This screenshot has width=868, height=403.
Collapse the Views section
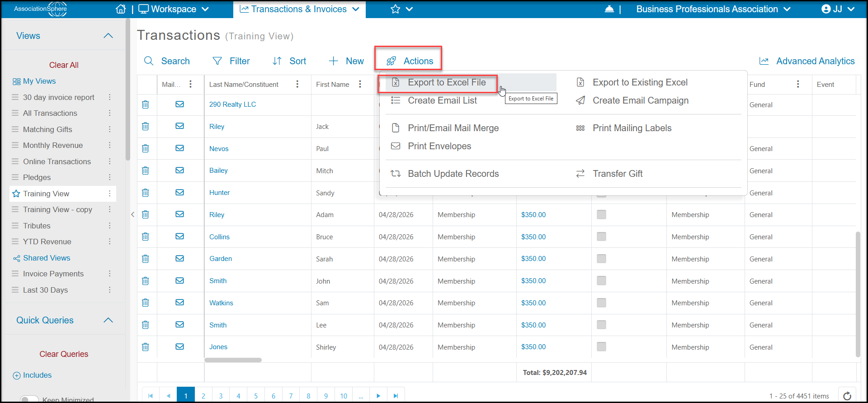pos(108,36)
